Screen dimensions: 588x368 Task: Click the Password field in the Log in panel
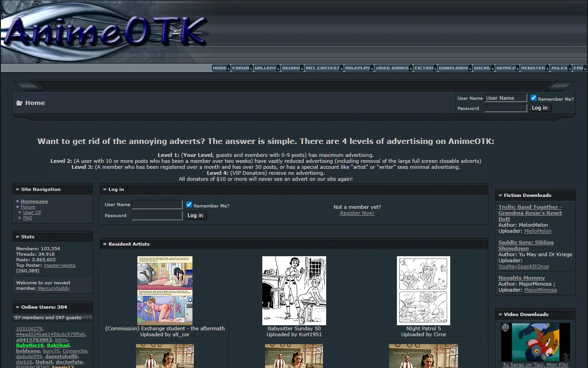pyautogui.click(x=157, y=215)
